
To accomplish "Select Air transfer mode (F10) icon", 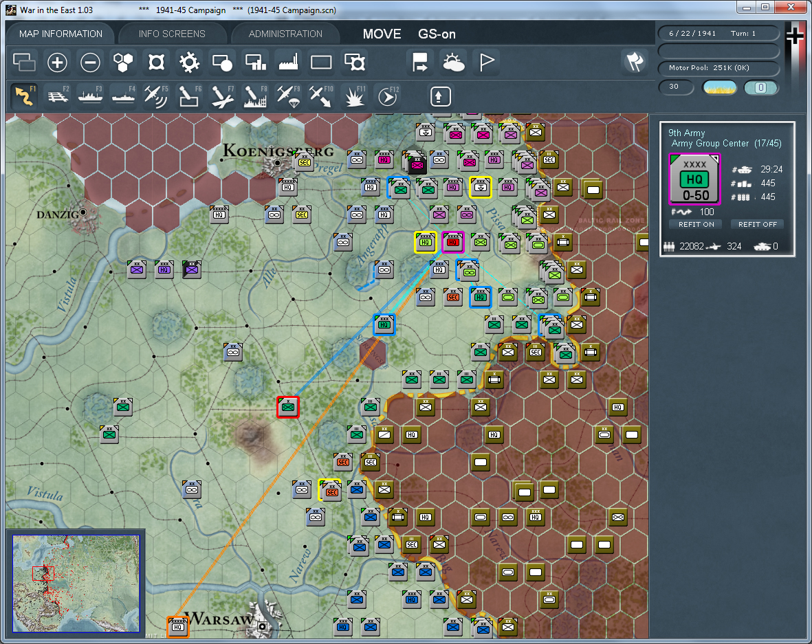I will [x=321, y=96].
